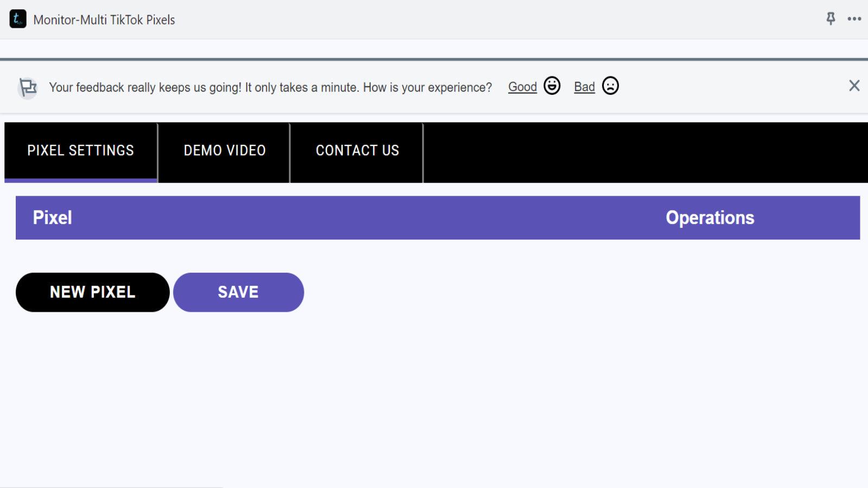This screenshot has width=868, height=488.
Task: Open the three-dot more options menu
Action: 854,19
